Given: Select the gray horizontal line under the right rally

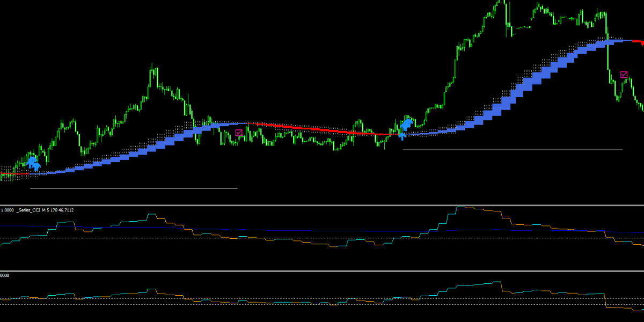Looking at the screenshot, I should [513, 150].
